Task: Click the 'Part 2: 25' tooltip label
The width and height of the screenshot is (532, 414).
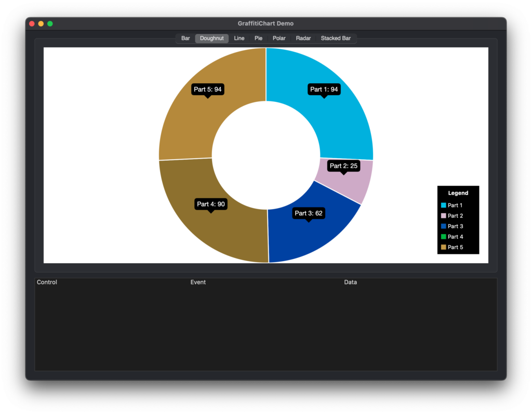Action: [344, 166]
